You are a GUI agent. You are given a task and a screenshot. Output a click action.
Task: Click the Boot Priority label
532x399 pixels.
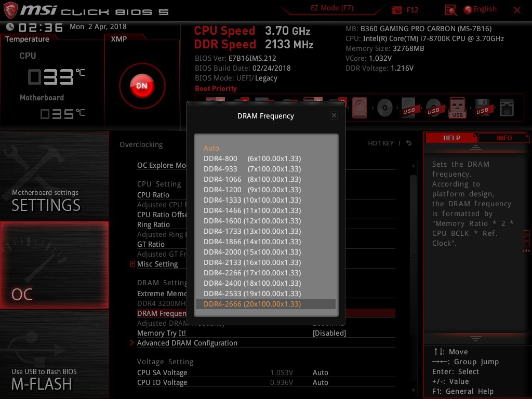[216, 88]
